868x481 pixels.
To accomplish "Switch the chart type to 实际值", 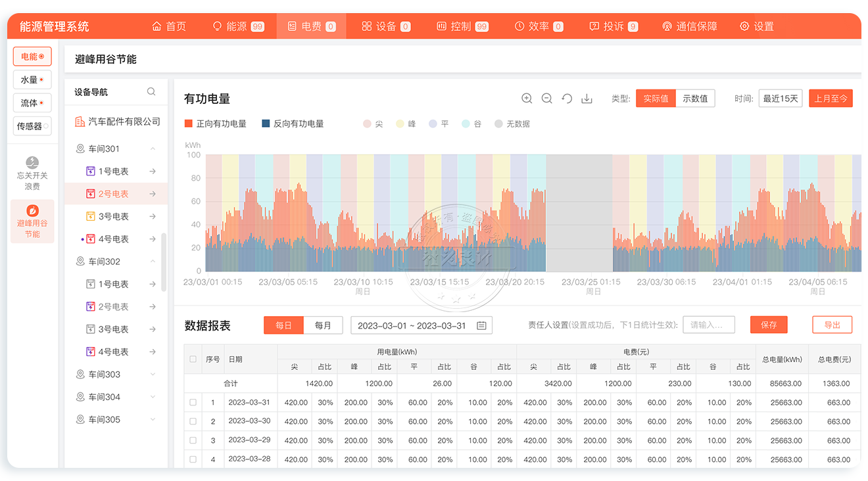I will click(x=656, y=99).
